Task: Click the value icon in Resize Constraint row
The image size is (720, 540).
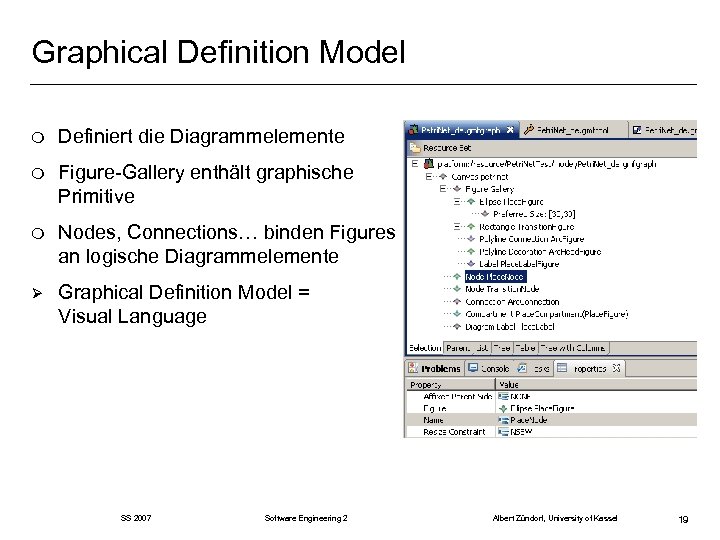Action: coord(504,432)
